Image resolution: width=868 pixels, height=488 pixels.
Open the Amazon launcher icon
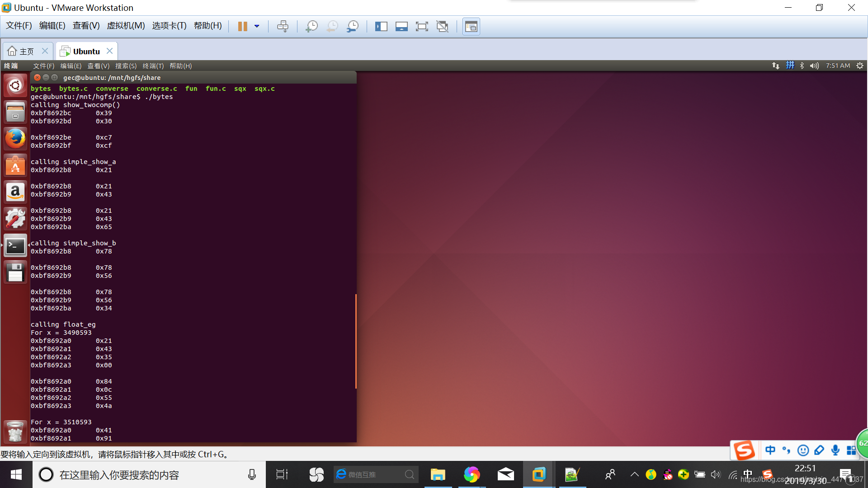tap(15, 192)
